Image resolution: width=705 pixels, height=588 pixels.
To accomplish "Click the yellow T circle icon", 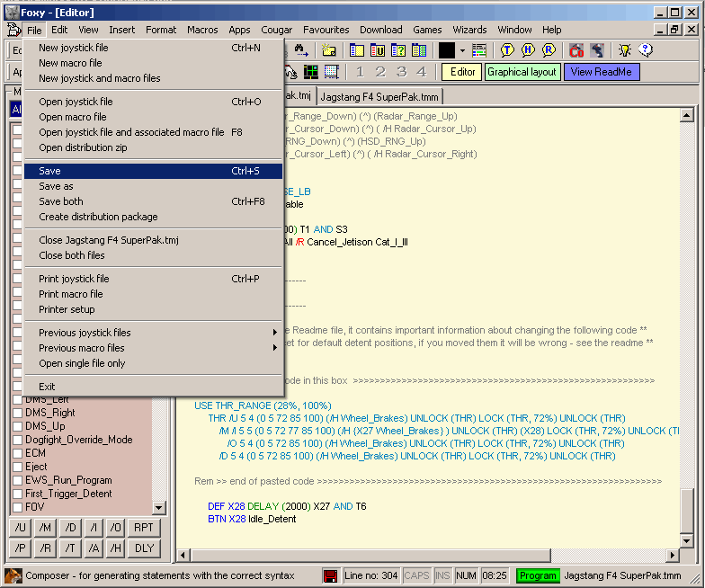I will (507, 50).
